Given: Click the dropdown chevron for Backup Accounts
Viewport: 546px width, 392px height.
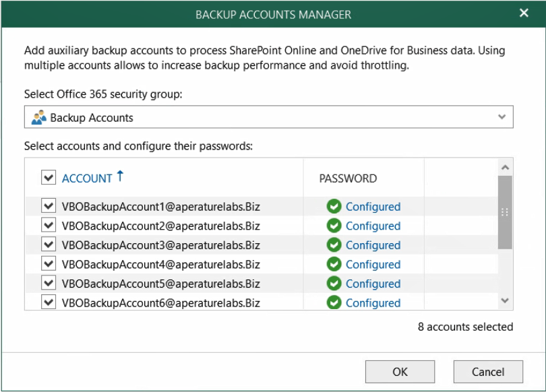Looking at the screenshot, I should point(502,117).
